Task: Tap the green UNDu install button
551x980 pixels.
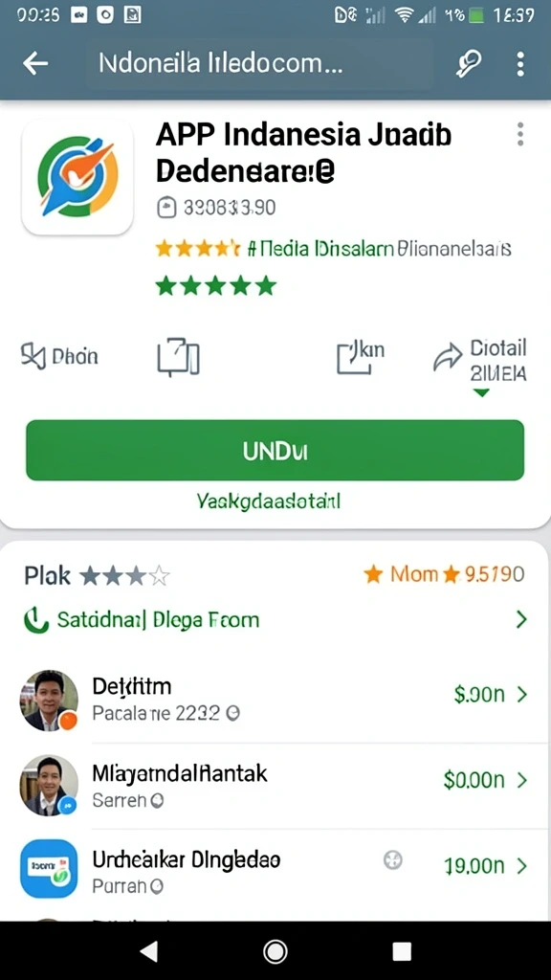Action: [275, 450]
